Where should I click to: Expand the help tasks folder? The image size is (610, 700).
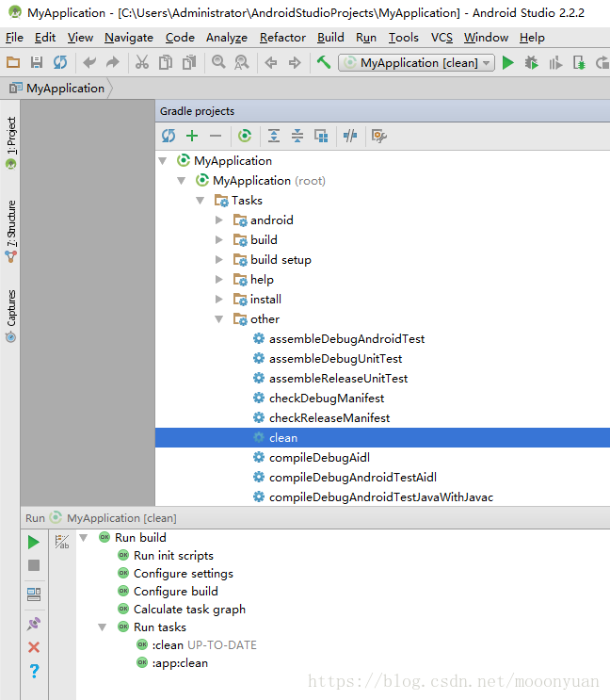pos(219,280)
